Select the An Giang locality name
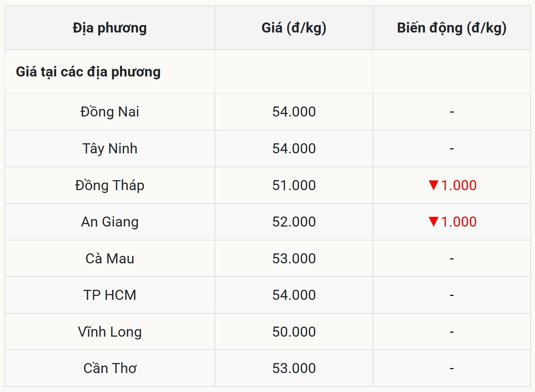 pyautogui.click(x=110, y=222)
